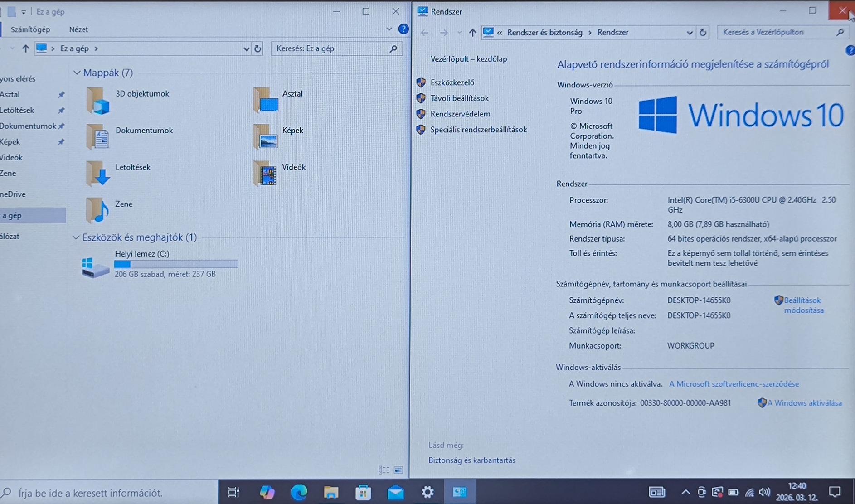Select Zene in the navigation sidebar

tap(8, 173)
